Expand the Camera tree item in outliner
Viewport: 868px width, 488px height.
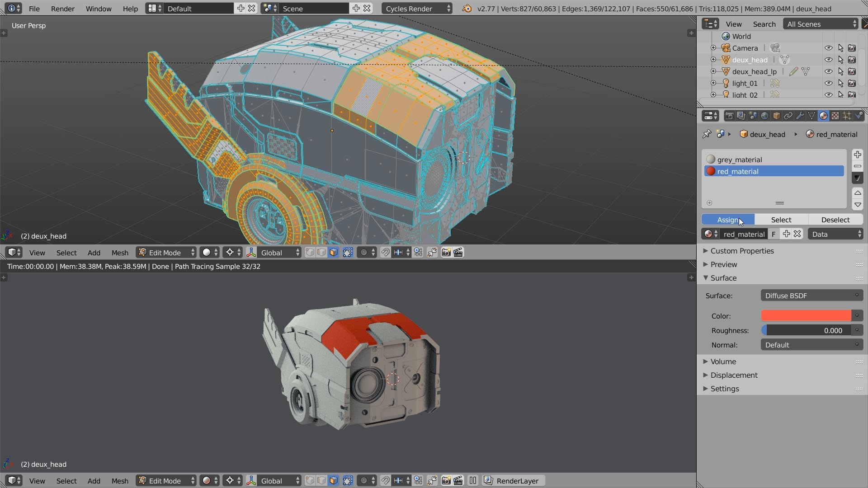(713, 48)
